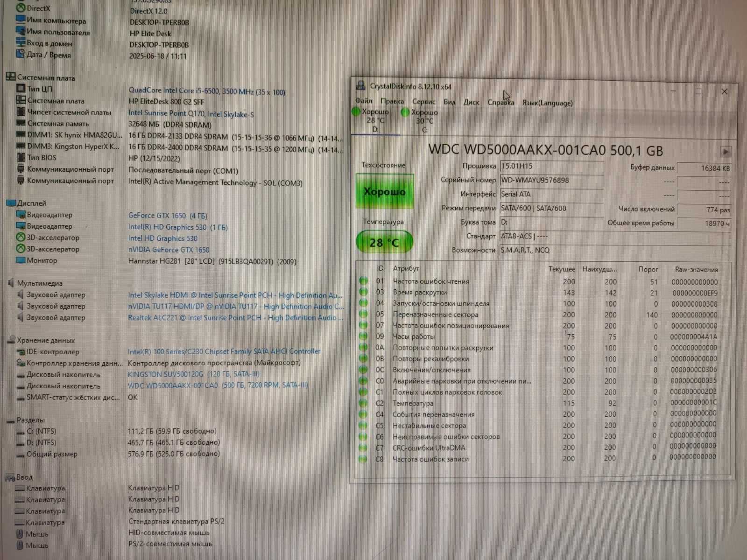Select the Ввод section header
The width and height of the screenshot is (747, 560).
tap(24, 477)
